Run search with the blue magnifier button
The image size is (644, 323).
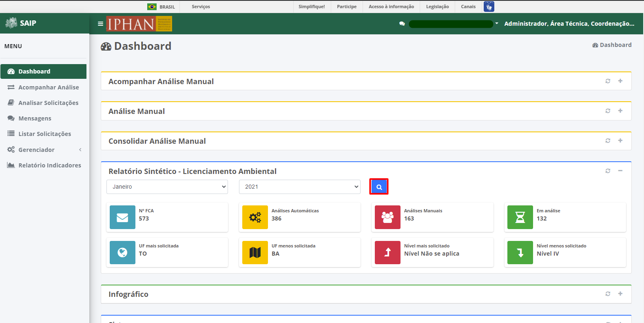pos(379,187)
